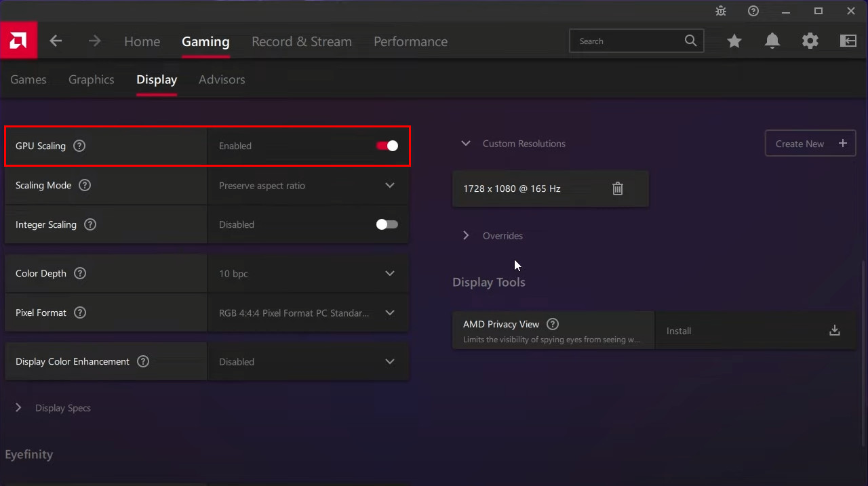This screenshot has height=486, width=868.
Task: Switch to the Advisors sub-tab
Action: (x=222, y=79)
